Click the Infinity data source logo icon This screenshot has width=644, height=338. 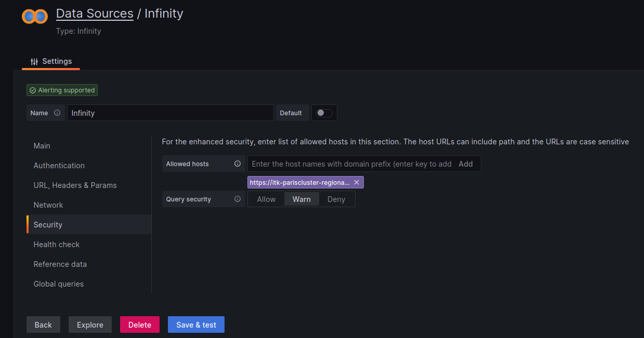pyautogui.click(x=35, y=17)
